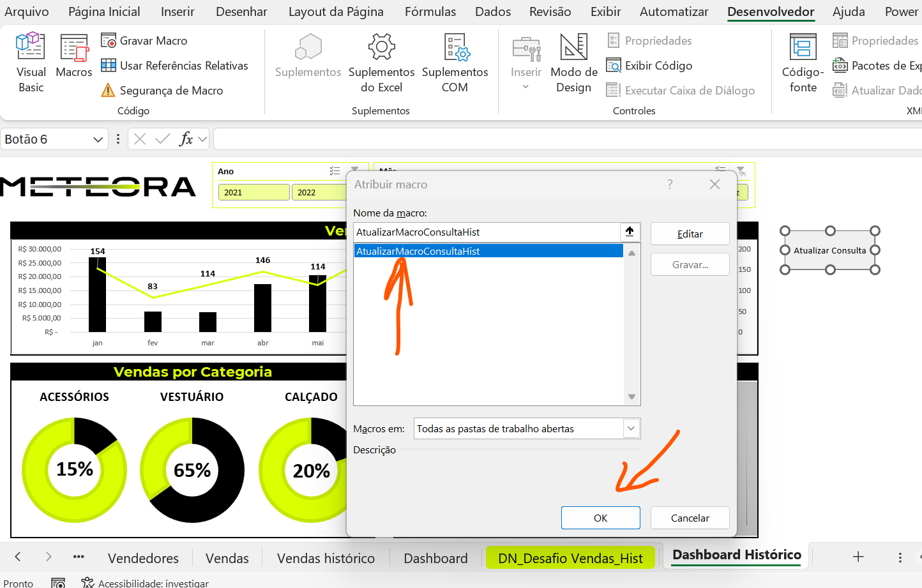Click the formula bar options dots
Image resolution: width=922 pixels, height=588 pixels.
pos(118,139)
